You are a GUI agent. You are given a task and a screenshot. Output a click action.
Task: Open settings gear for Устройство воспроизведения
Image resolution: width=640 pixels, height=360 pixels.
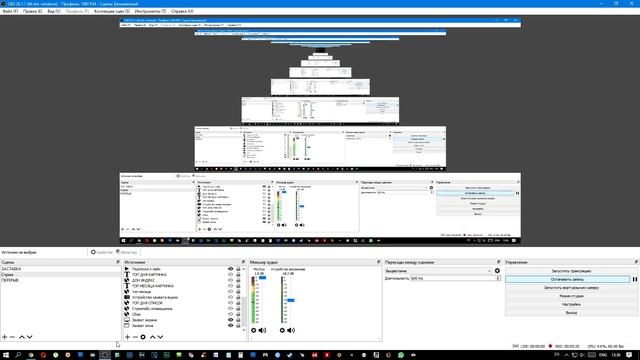coord(282,330)
